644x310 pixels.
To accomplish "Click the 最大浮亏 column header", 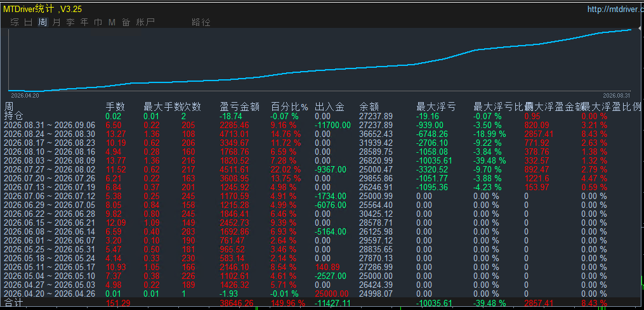I will click(436, 107).
